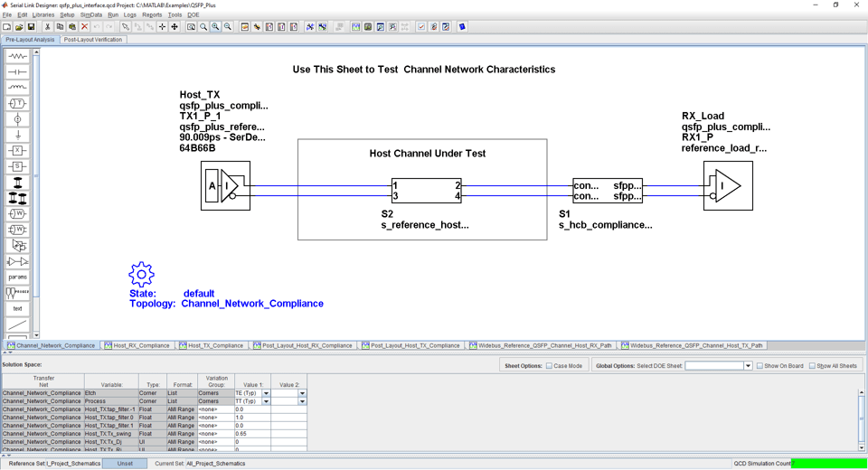Click the Zoom to fit icon
868x470 pixels.
[x=191, y=26]
